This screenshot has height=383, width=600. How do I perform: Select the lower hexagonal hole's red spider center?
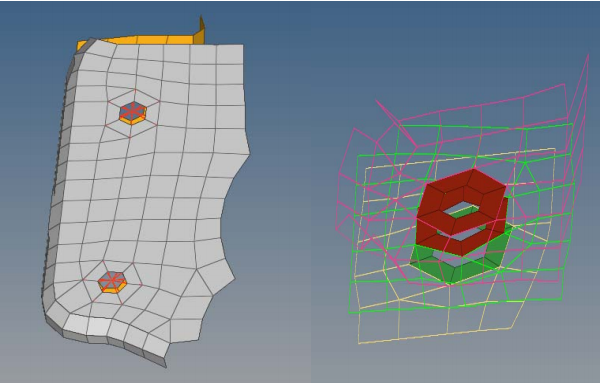coord(112,281)
